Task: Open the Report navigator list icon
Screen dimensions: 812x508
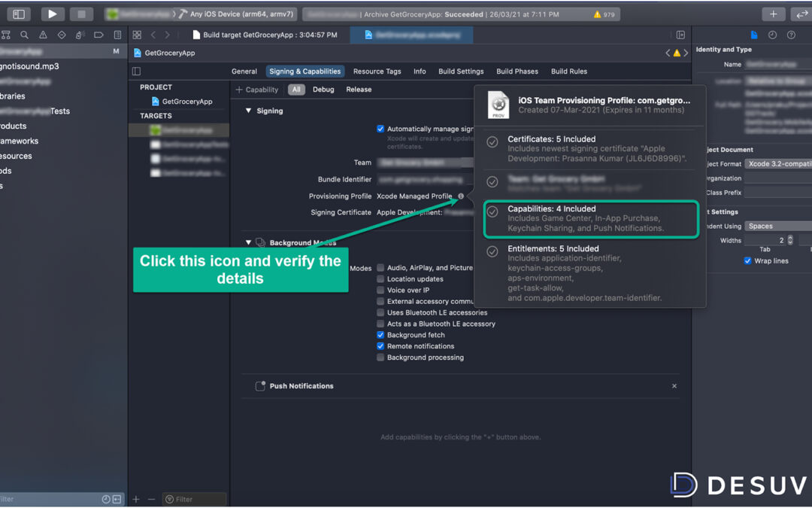Action: click(x=117, y=35)
